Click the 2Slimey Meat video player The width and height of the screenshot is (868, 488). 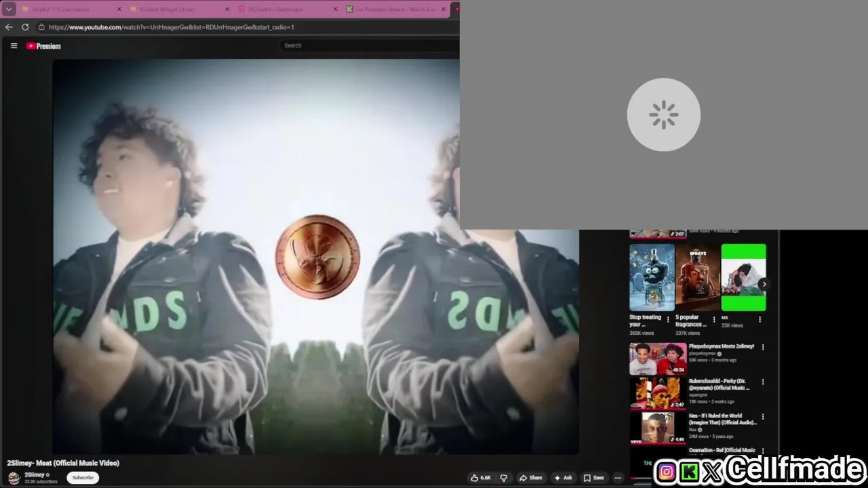tap(315, 256)
